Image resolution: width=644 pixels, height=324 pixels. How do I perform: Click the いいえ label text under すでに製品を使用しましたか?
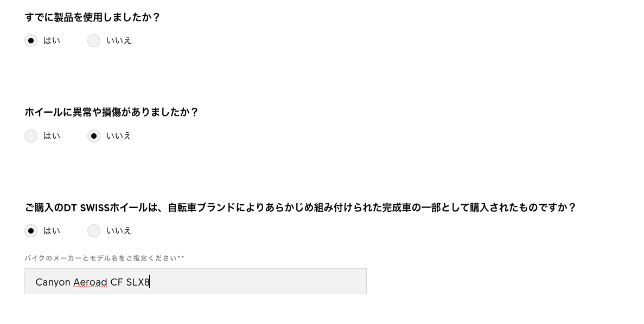(x=119, y=41)
